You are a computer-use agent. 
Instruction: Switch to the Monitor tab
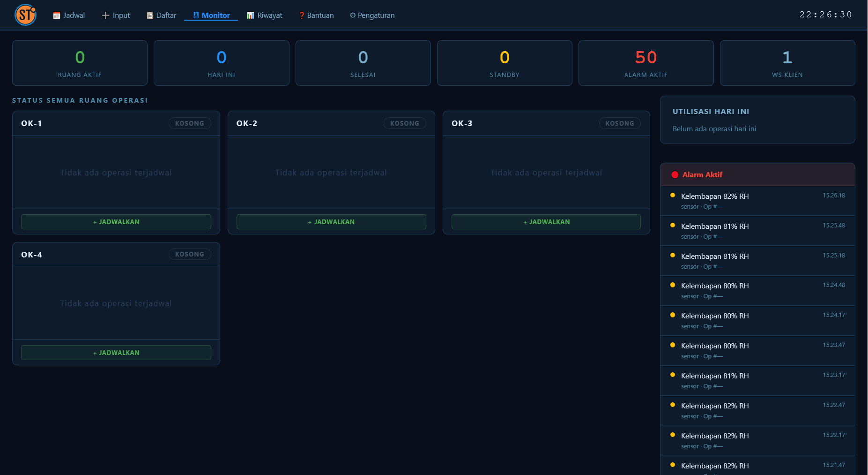point(211,15)
